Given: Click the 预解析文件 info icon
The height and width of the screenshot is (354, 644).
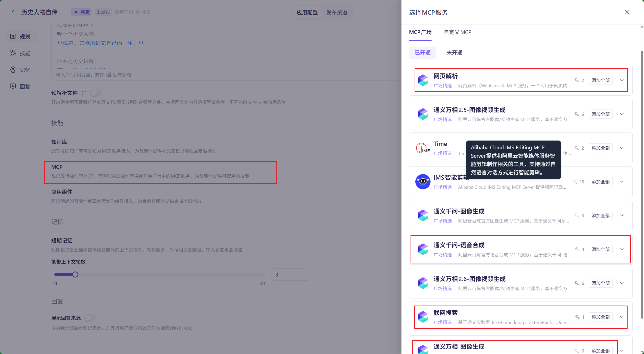Looking at the screenshot, I should click(84, 93).
